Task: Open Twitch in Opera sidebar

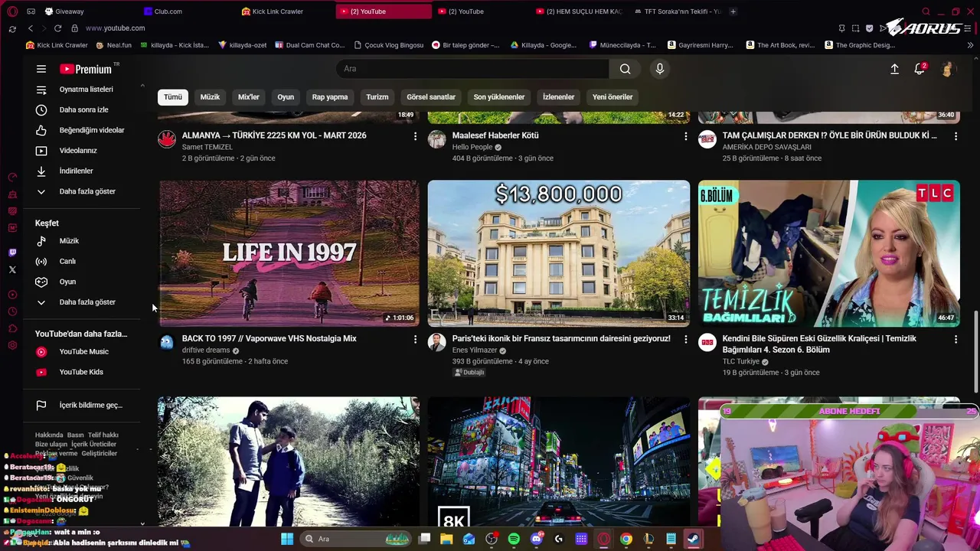Action: (x=12, y=253)
